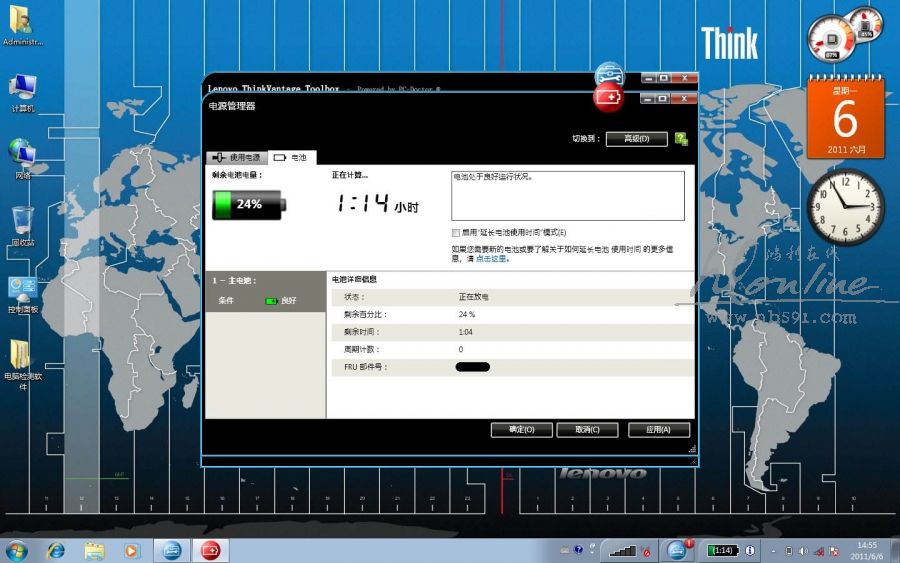Open Internet Explorer from the taskbar
The image size is (900, 563).
(56, 551)
